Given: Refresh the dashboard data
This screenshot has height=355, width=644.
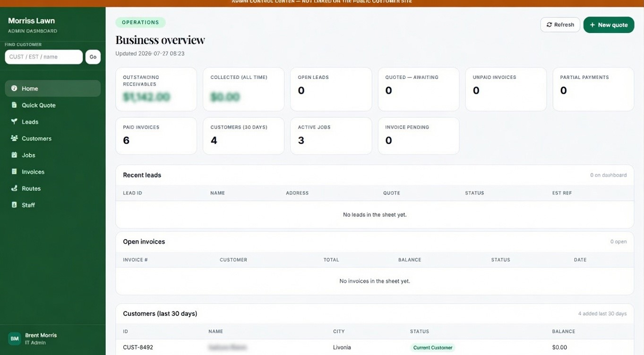Looking at the screenshot, I should click(x=560, y=25).
